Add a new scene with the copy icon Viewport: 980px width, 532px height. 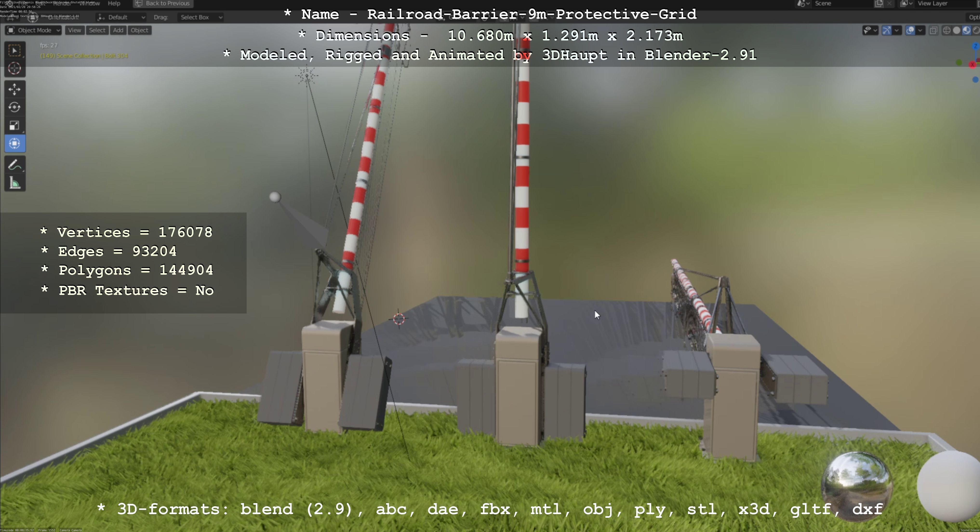879,3
